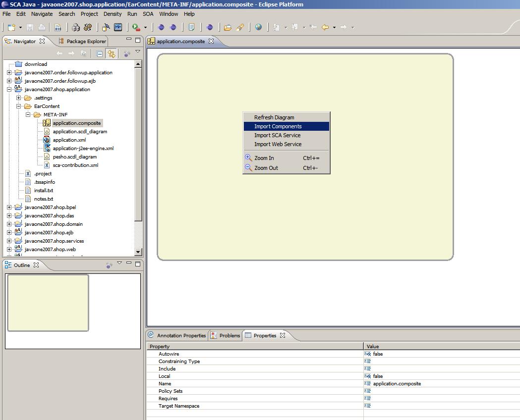The width and height of the screenshot is (520, 420).
Task: Choose Import SCA Service
Action: point(287,135)
